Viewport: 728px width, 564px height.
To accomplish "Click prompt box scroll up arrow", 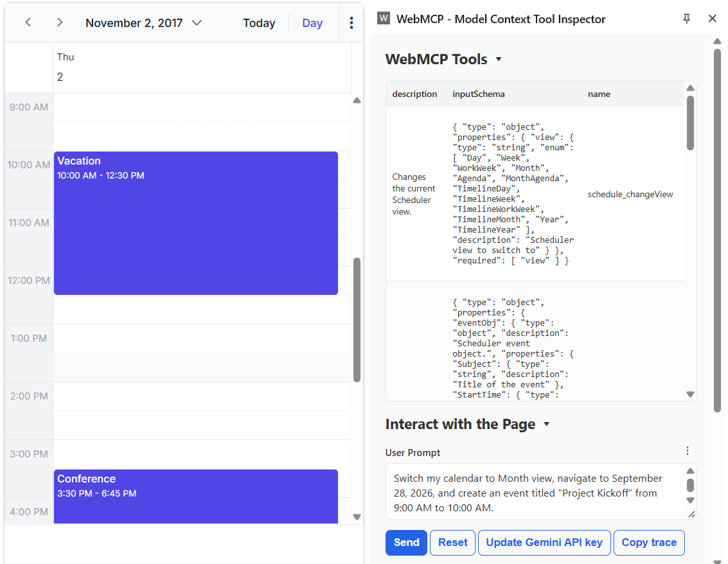I will tap(690, 471).
